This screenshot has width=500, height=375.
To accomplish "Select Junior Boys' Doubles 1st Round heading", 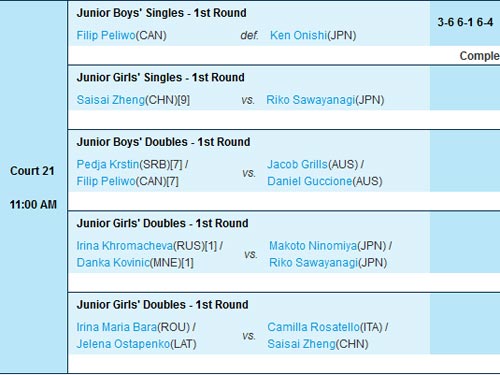I will point(163,142).
